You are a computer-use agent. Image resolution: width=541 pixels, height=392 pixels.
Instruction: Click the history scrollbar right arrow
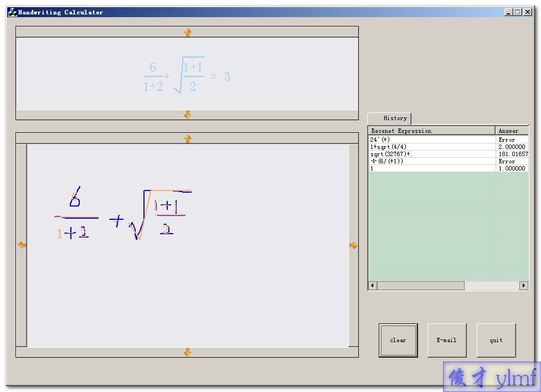[x=524, y=285]
